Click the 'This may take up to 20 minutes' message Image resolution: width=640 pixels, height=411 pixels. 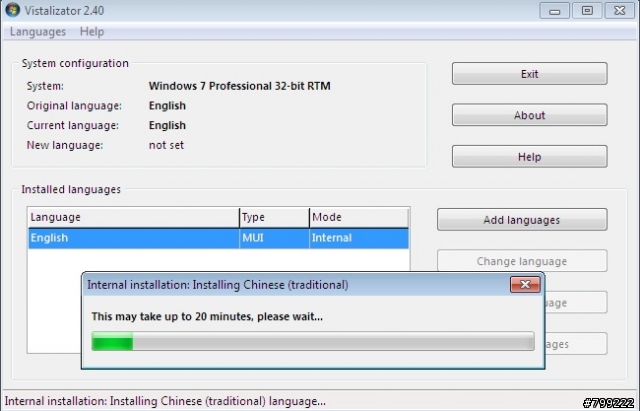(207, 317)
